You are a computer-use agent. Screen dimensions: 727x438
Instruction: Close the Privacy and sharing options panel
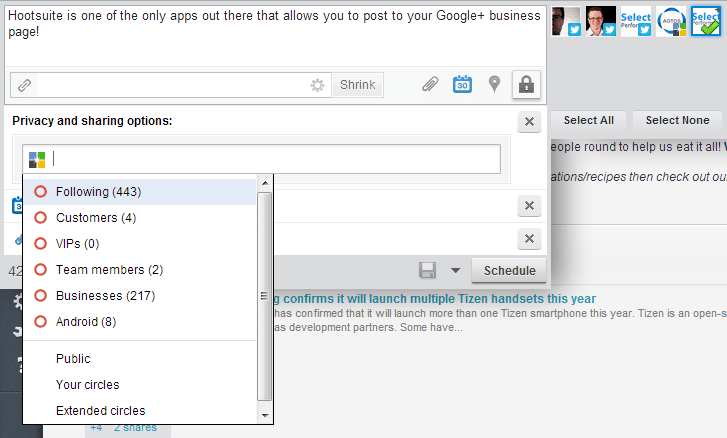click(529, 122)
